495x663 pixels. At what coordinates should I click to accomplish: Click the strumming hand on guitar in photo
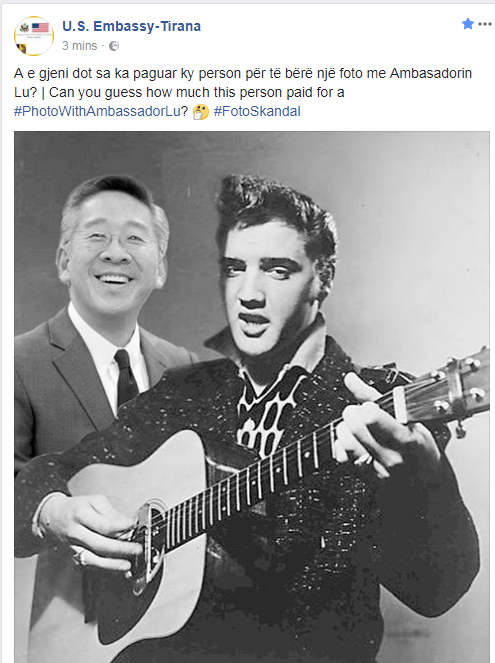[91, 529]
